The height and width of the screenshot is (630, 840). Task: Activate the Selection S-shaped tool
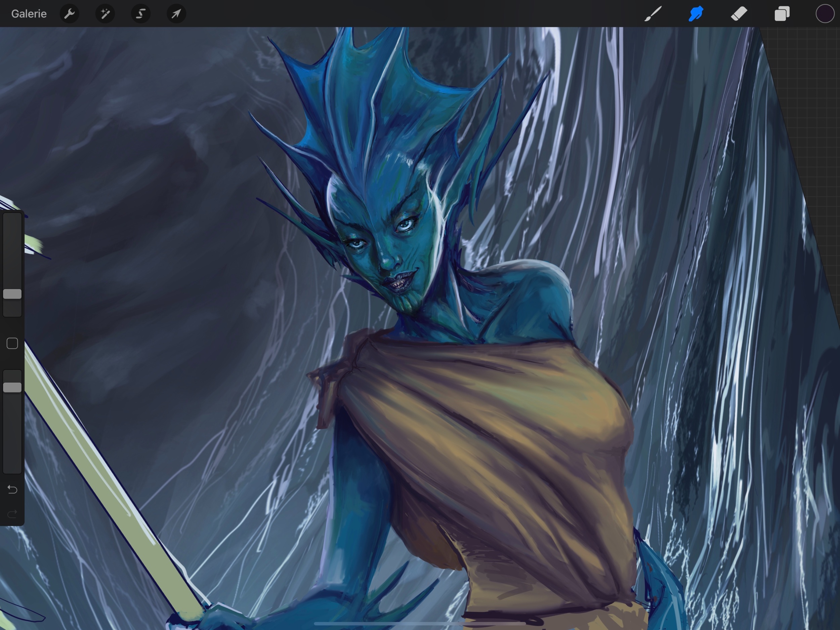tap(140, 14)
